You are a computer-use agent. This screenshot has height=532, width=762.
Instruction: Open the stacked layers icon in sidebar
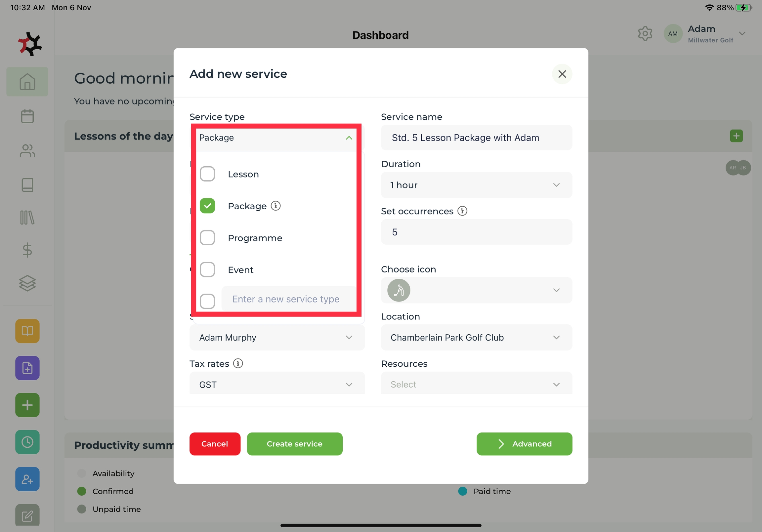pos(27,283)
